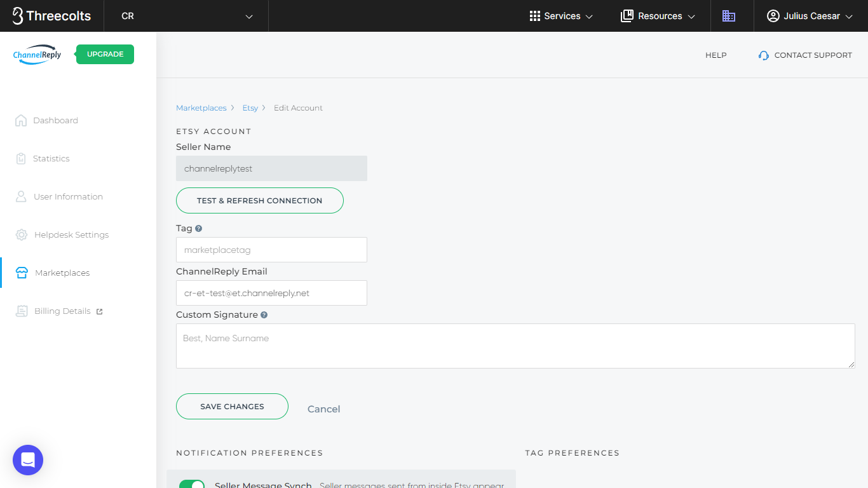Click the Threecolts logo
Screen dimensions: 868x488
(52, 16)
